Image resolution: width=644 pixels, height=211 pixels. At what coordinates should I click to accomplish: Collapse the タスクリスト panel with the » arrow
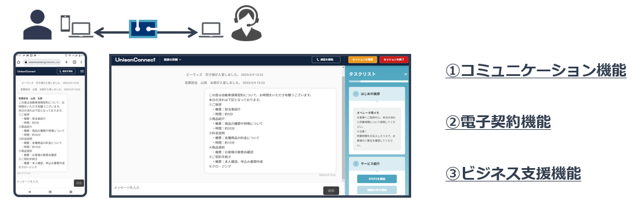[x=406, y=74]
